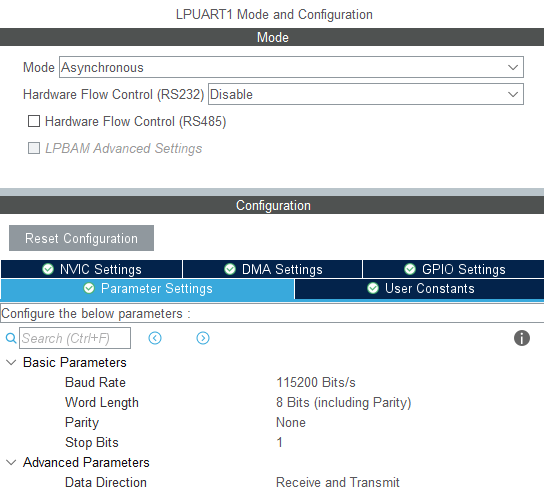Screen dimensions: 544x494
Task: Go to previous search result arrow
Action: point(155,338)
